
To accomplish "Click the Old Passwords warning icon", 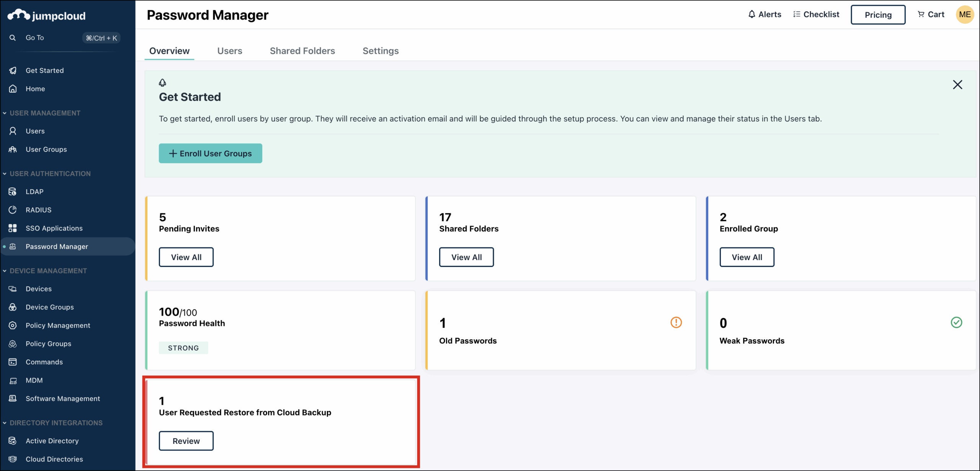I will [676, 322].
